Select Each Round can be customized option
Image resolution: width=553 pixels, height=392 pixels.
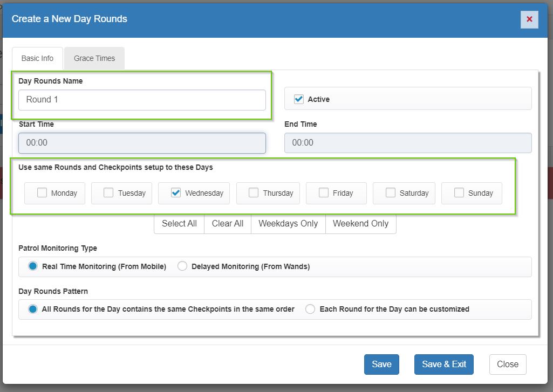[310, 310]
